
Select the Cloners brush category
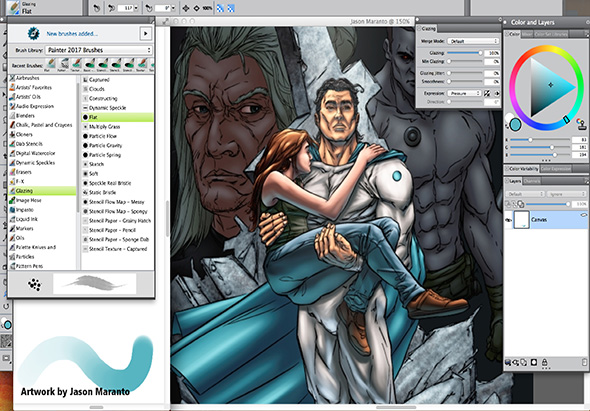42,134
